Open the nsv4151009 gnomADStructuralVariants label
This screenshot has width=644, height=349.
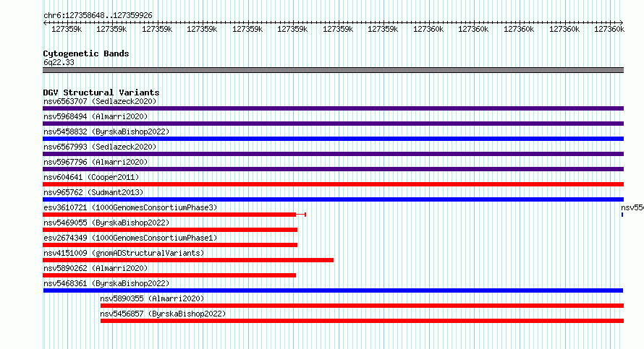pos(124,253)
